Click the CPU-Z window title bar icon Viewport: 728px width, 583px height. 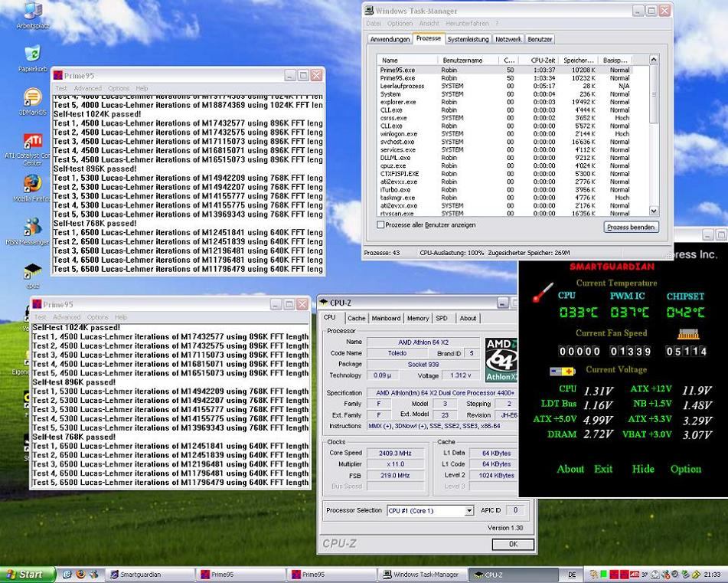[324, 303]
